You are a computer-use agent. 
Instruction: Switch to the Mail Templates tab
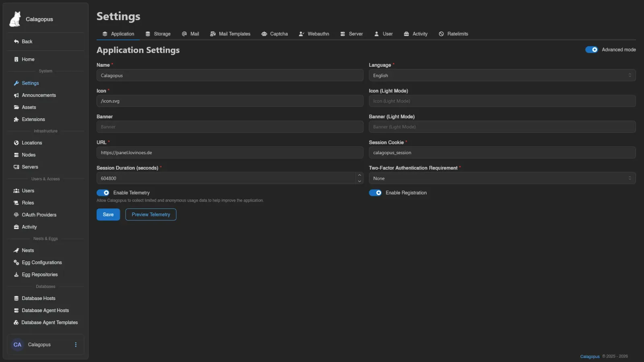tap(230, 34)
